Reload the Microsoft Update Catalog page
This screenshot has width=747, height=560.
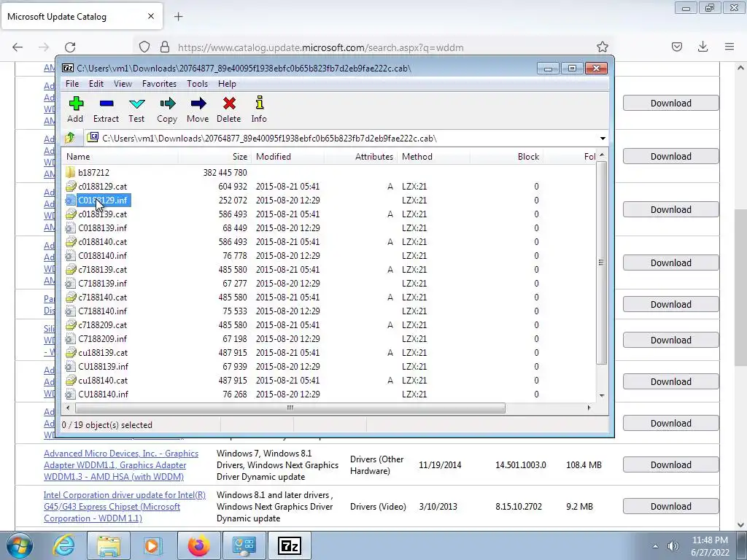tap(70, 47)
